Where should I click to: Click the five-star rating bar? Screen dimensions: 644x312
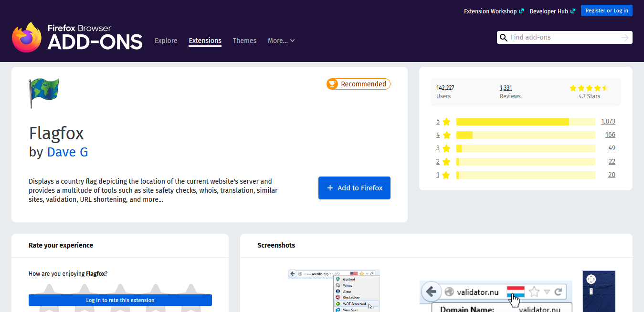[526, 122]
